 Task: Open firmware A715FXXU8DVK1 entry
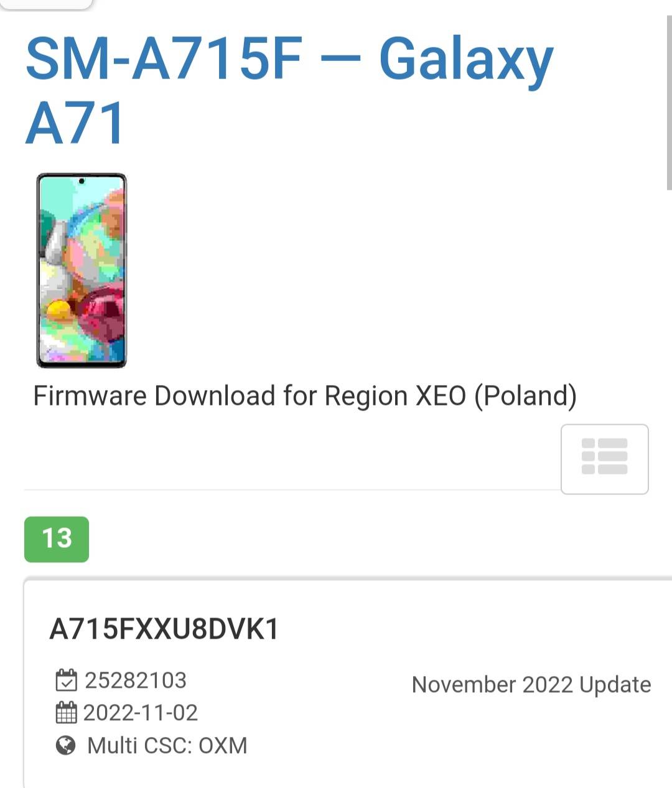coord(164,629)
